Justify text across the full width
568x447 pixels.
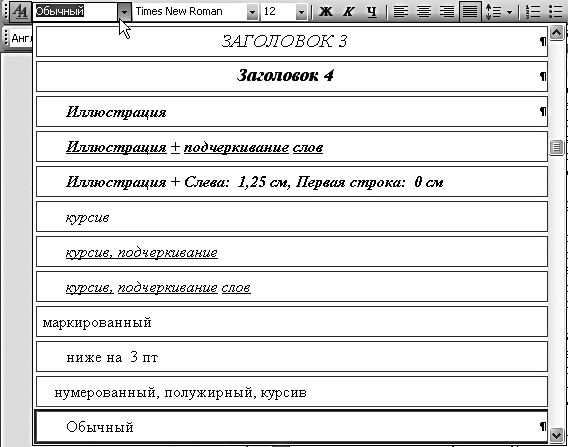click(470, 12)
